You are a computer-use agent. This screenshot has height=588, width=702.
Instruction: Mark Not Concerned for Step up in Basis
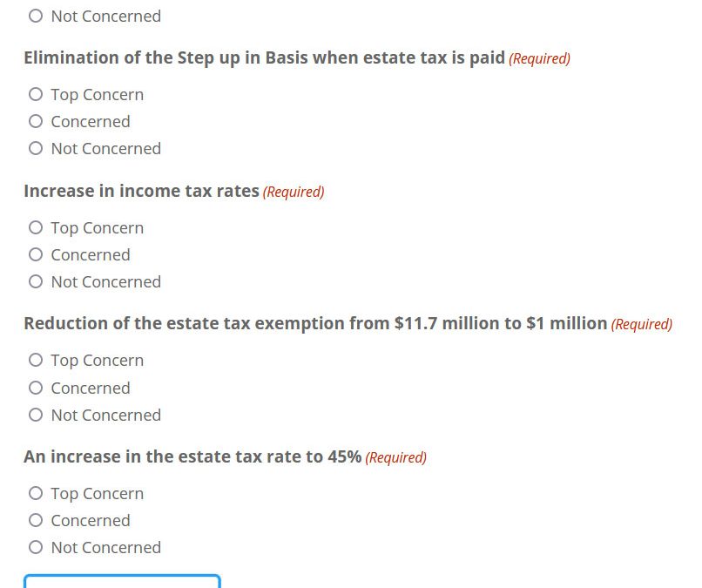click(36, 148)
